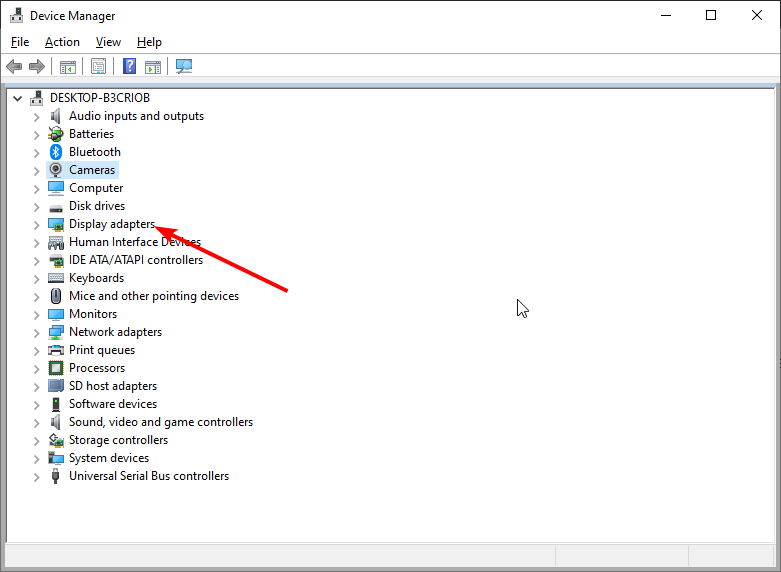Select the SD host adapters label

tap(113, 386)
